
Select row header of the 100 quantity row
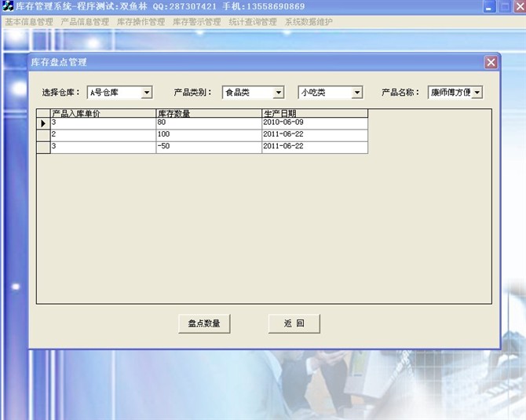tap(43, 136)
